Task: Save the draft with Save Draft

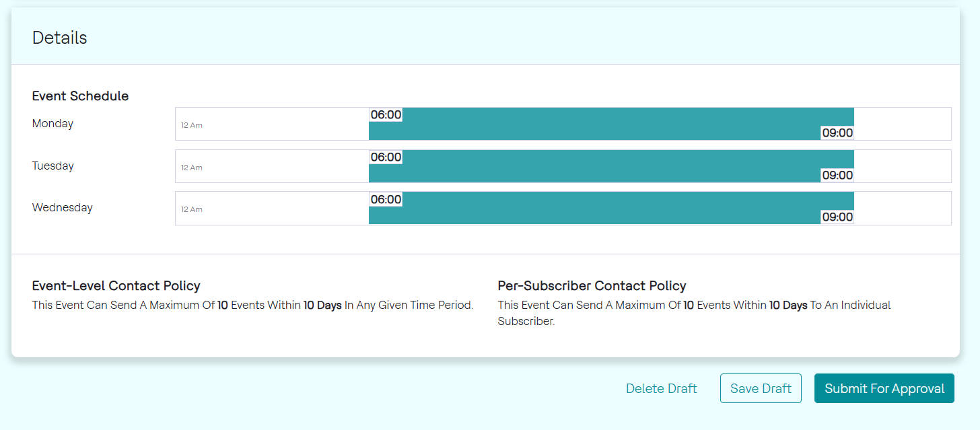Action: pos(761,388)
